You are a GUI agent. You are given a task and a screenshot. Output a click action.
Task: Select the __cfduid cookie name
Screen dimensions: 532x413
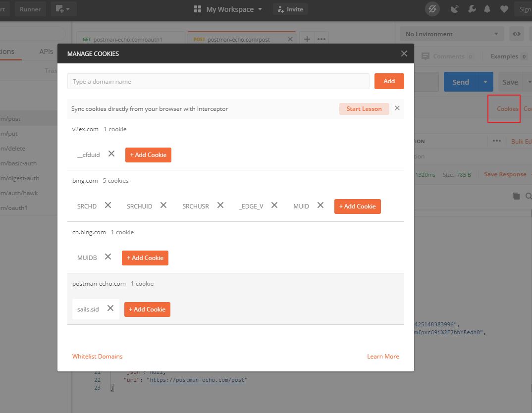click(x=89, y=155)
